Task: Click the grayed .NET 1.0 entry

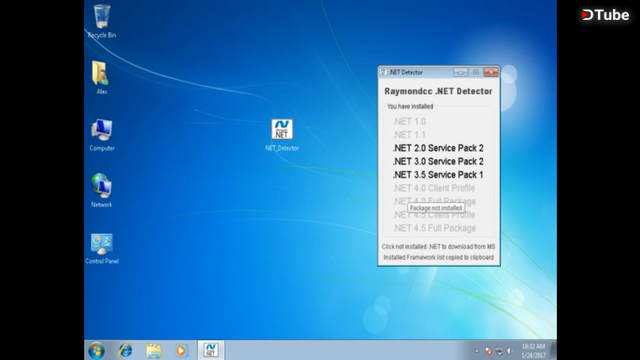Action: [x=409, y=122]
